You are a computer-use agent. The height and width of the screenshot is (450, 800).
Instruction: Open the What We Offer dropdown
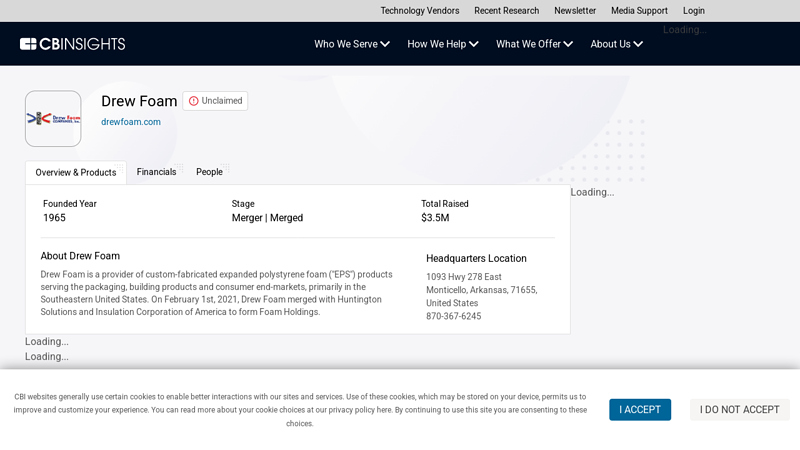tap(534, 44)
